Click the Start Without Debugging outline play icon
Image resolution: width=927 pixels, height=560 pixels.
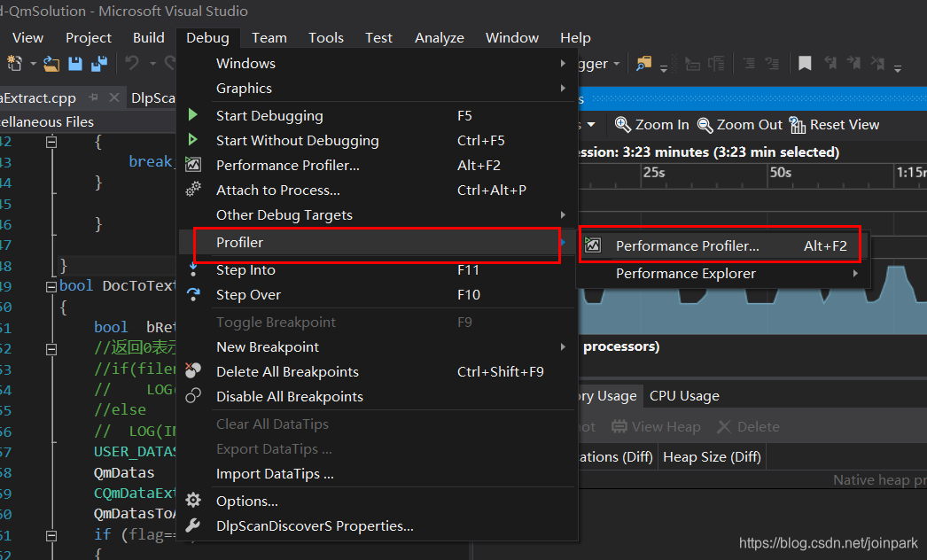pos(192,139)
